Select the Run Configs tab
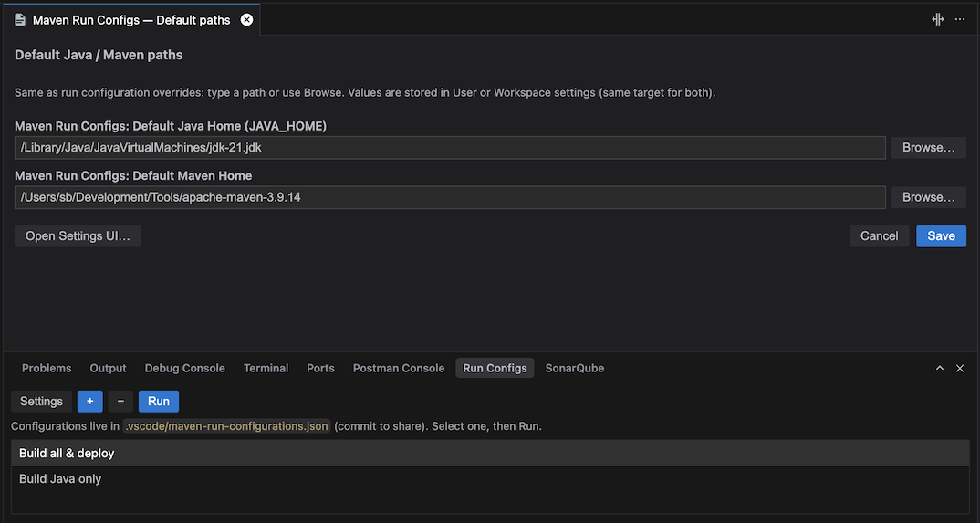The height and width of the screenshot is (523, 980). pos(495,368)
